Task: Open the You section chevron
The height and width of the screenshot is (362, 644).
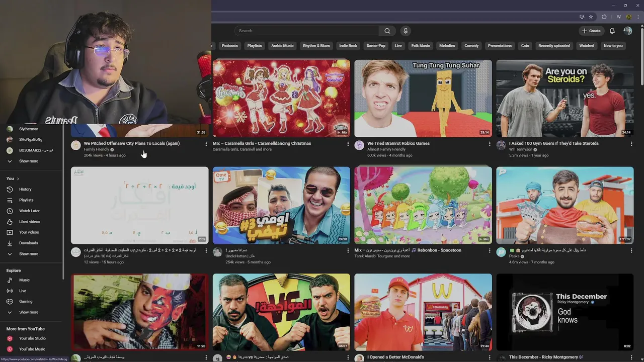Action: [x=18, y=178]
